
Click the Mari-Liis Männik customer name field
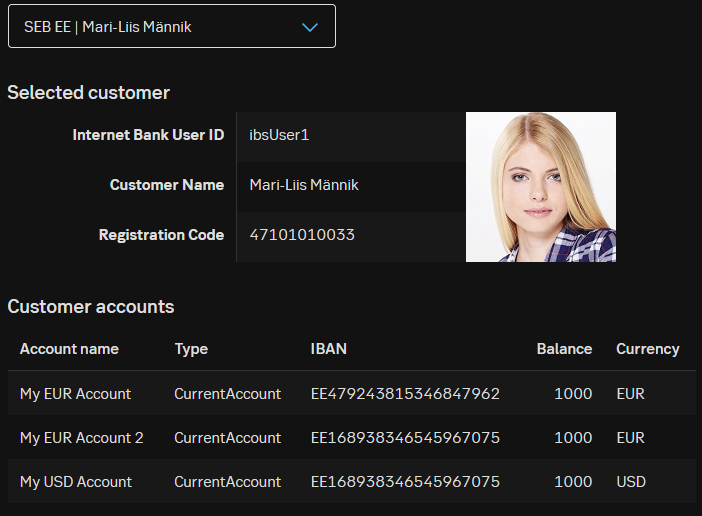(303, 185)
